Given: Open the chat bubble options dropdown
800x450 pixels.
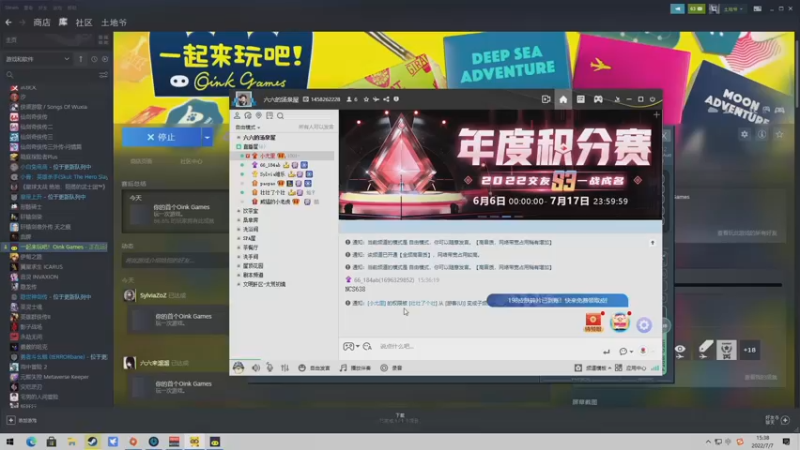Looking at the screenshot, I should click(626, 351).
